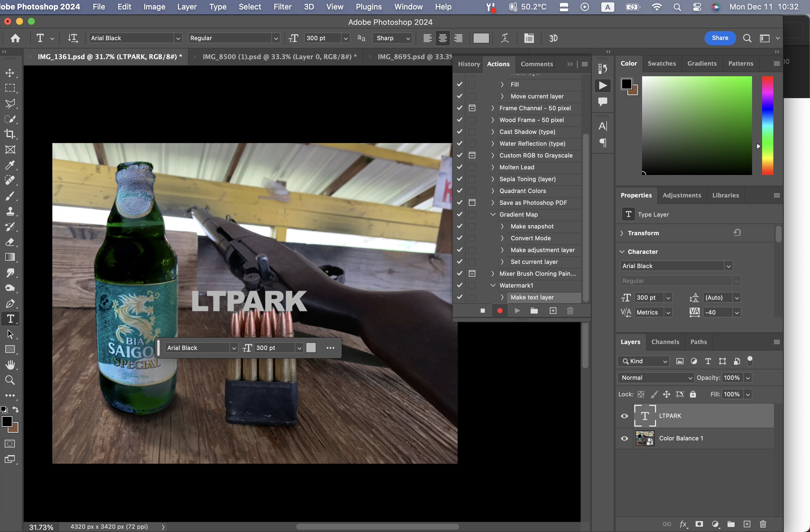Click the Share button

pyautogui.click(x=720, y=38)
